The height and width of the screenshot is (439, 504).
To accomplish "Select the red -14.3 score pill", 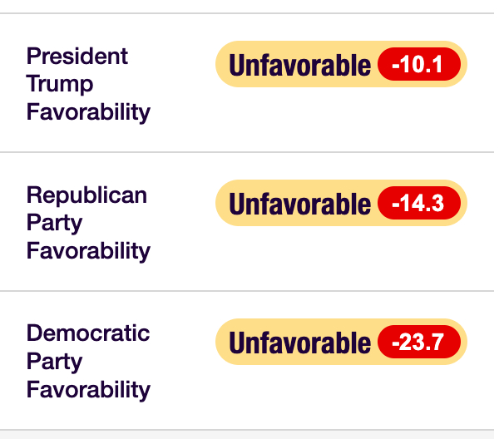I will (x=420, y=204).
